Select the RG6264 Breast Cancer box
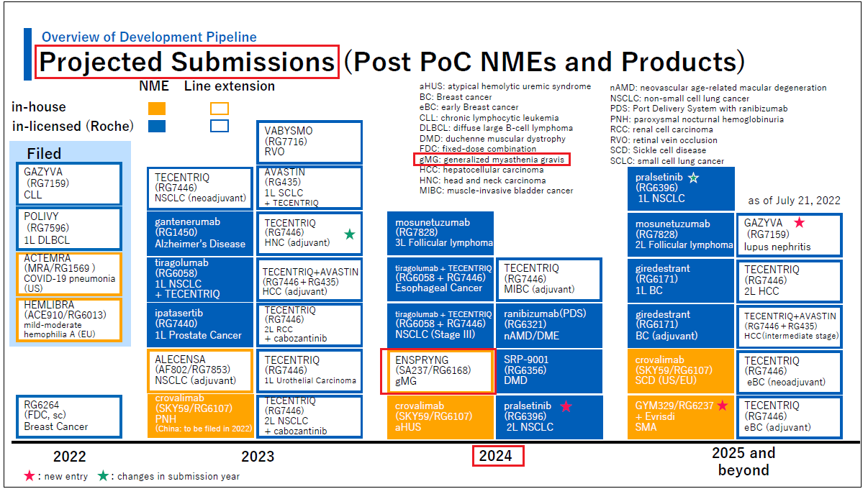This screenshot has height=494, width=868. click(x=70, y=416)
